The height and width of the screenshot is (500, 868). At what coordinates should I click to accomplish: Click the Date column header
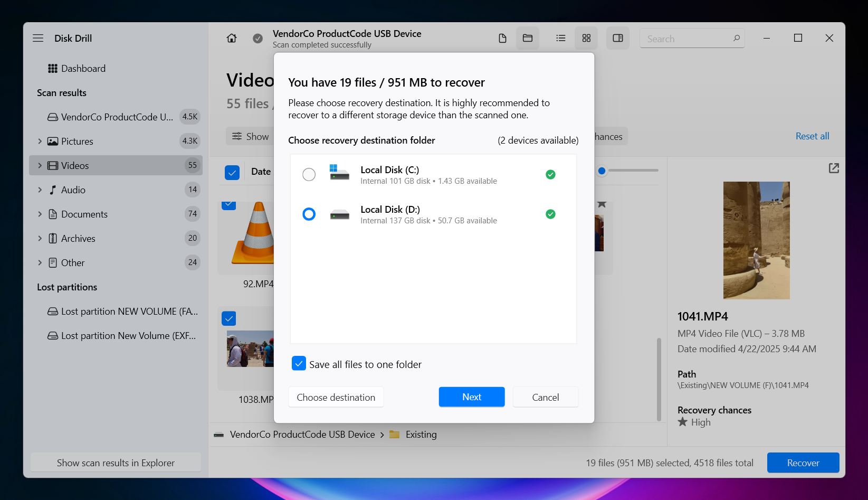point(261,172)
